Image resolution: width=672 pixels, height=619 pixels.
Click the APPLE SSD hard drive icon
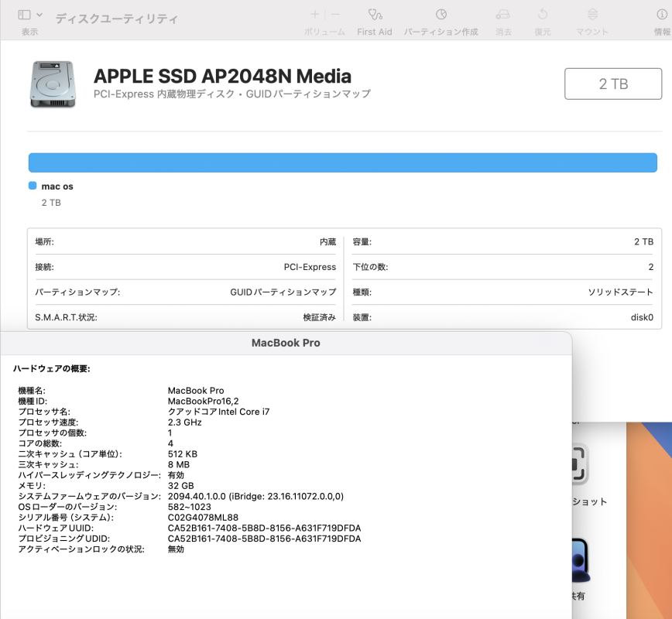coord(53,84)
